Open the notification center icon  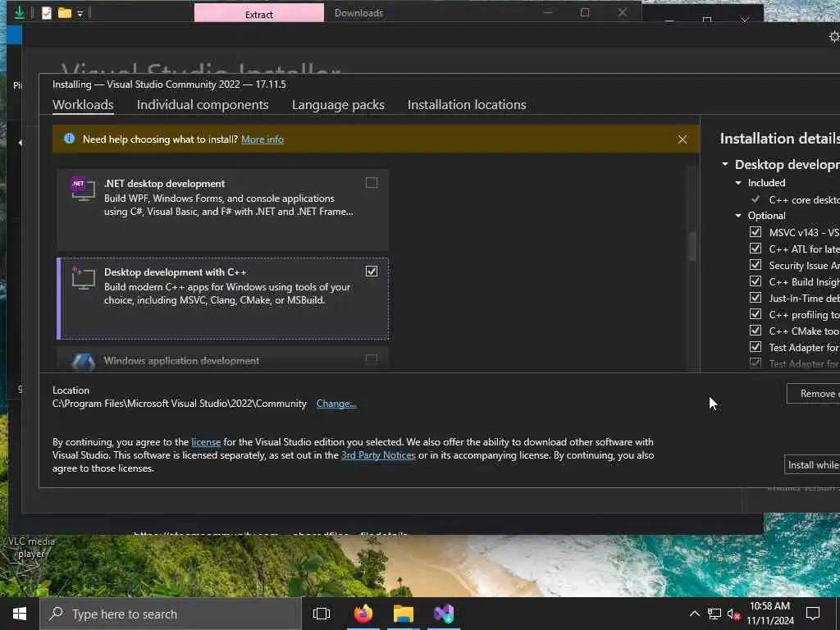pos(813,614)
